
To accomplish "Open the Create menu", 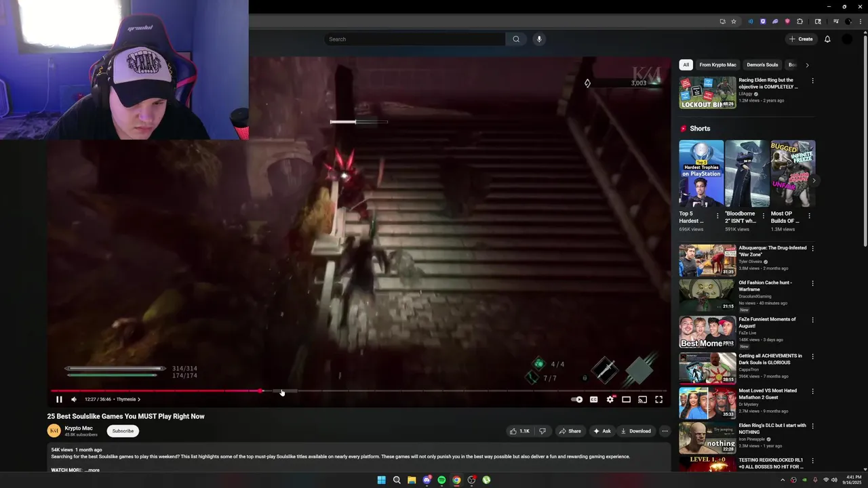I will tap(801, 39).
